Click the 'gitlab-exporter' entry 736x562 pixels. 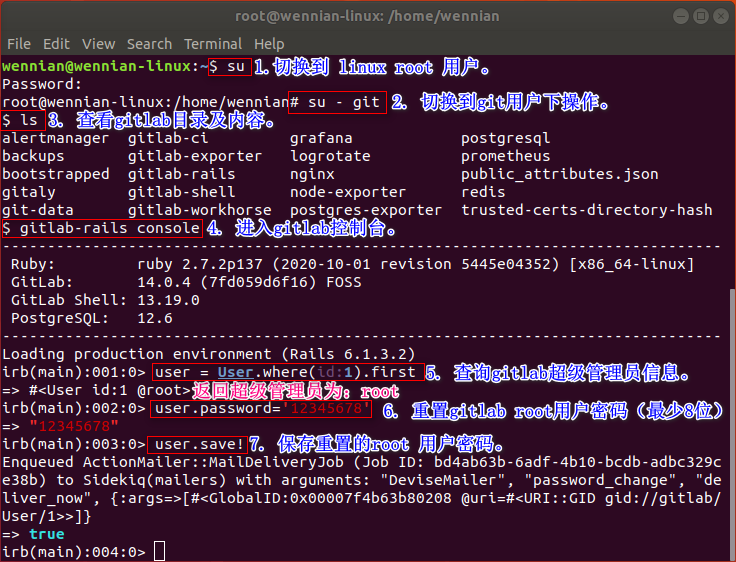click(195, 156)
